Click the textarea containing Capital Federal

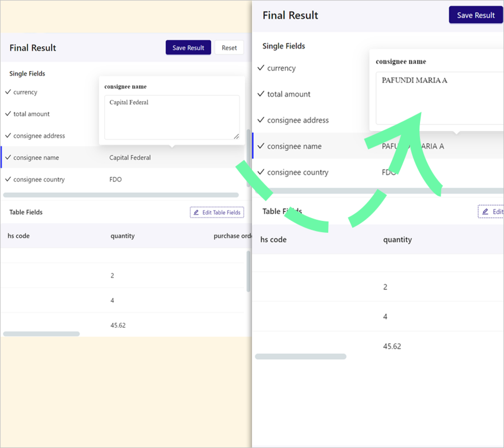click(172, 118)
